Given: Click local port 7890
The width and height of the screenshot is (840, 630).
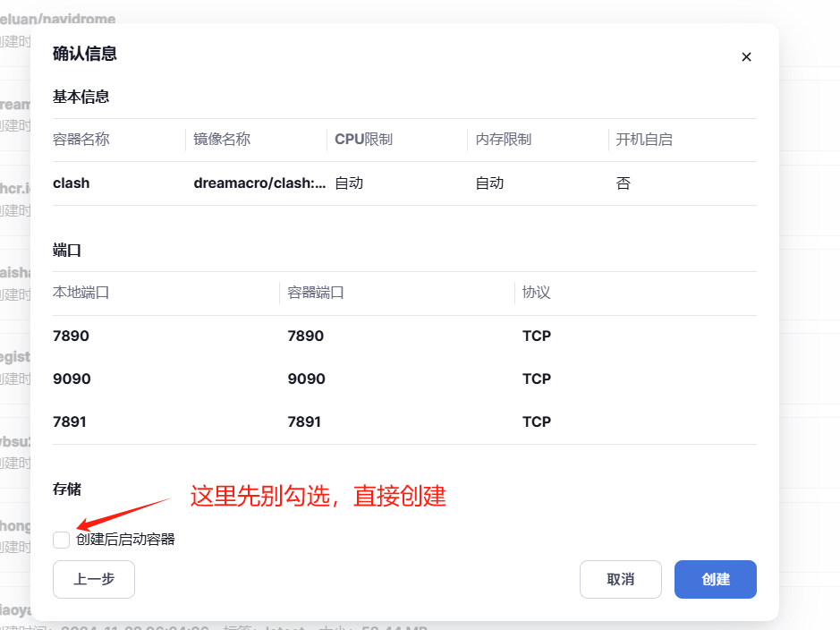Looking at the screenshot, I should [x=71, y=336].
